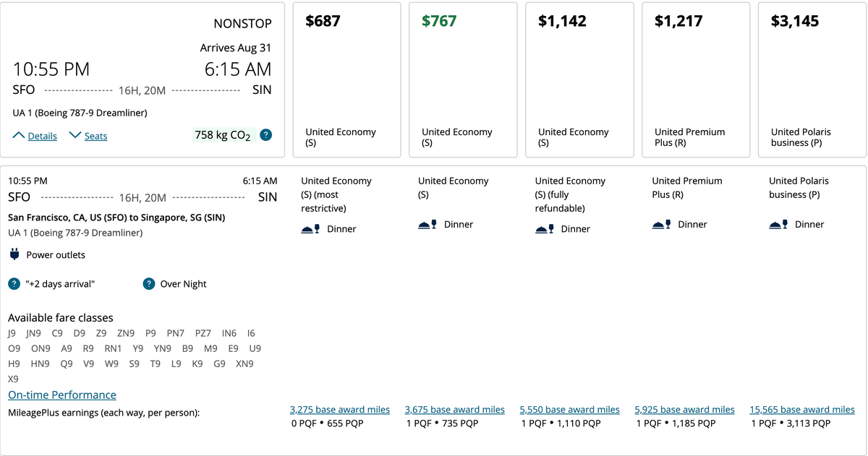The image size is (868, 456).
Task: Pick the $1,217 Premium Plus fare
Action: coord(696,79)
